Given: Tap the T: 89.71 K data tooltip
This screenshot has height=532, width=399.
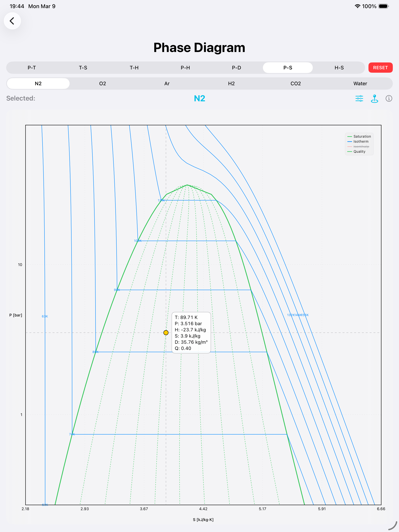Looking at the screenshot, I should (x=191, y=333).
